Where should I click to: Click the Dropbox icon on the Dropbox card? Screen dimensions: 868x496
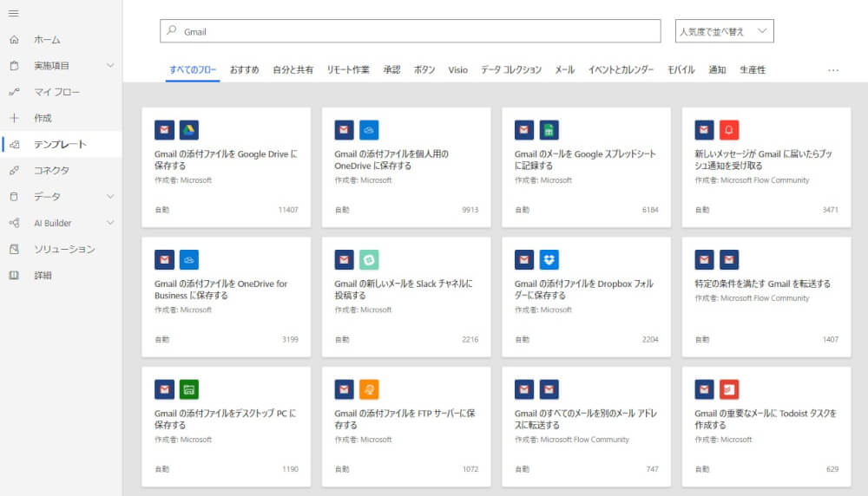(x=549, y=259)
